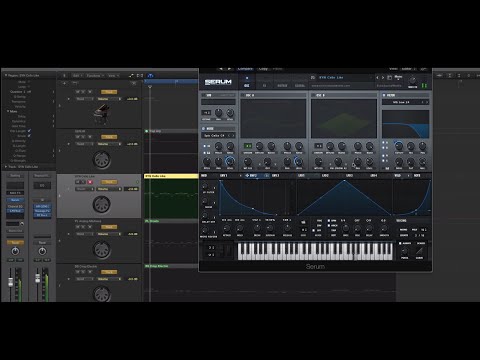The image size is (480, 360).
Task: Collapse the More section in Region inspector
Action: (x=8, y=111)
